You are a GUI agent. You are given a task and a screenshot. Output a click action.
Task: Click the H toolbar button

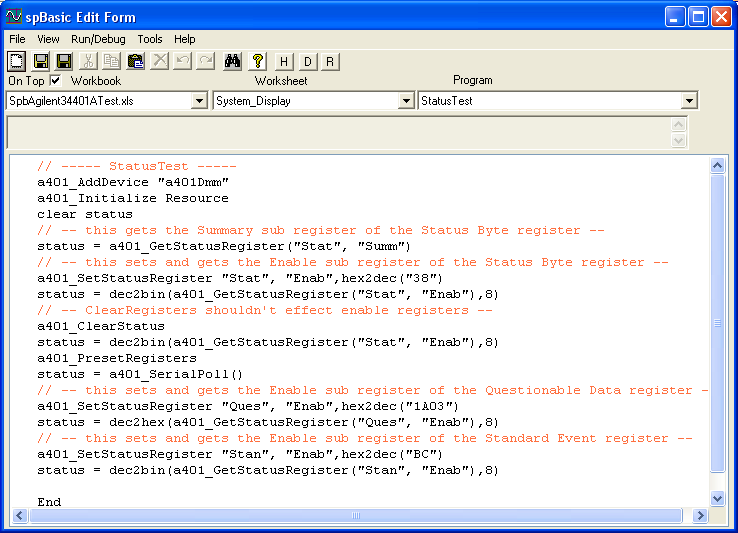tap(284, 62)
